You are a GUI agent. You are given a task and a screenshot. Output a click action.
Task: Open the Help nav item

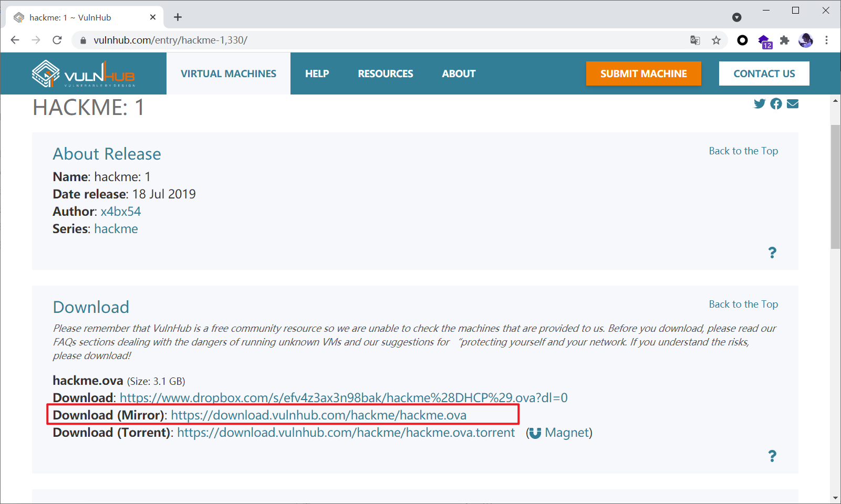(317, 73)
